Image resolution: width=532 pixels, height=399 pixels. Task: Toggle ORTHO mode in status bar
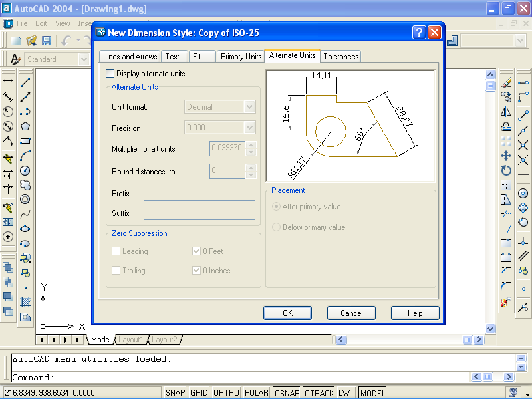[226, 393]
